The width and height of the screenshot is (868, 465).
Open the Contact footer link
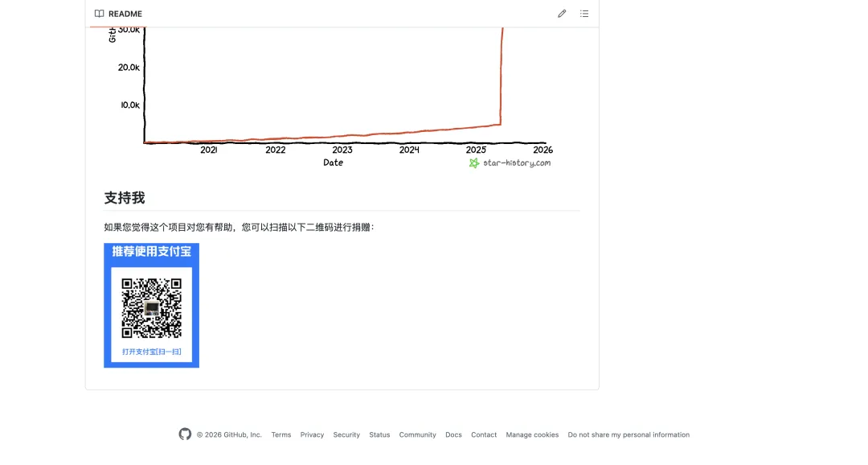484,434
